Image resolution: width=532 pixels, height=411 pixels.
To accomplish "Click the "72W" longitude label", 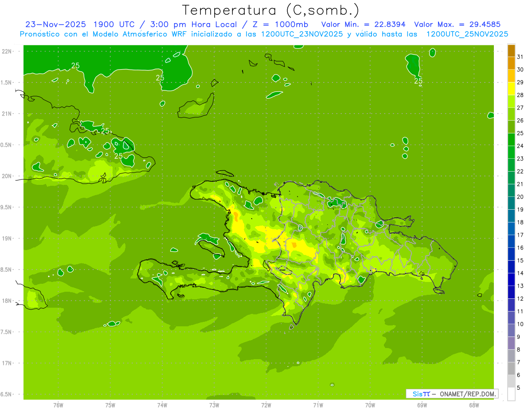I will 266,405.
